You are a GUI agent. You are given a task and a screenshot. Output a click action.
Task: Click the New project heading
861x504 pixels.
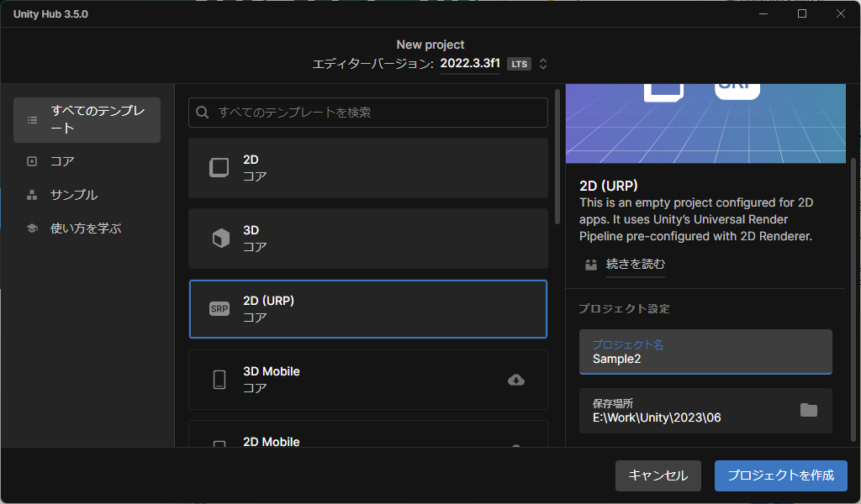click(x=430, y=45)
